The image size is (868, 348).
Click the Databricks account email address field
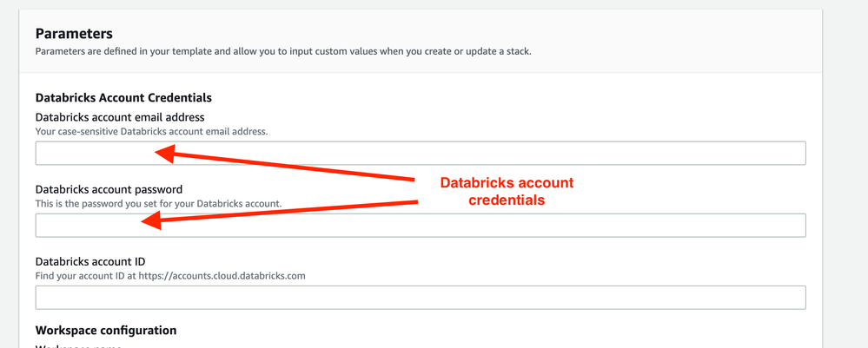421,153
